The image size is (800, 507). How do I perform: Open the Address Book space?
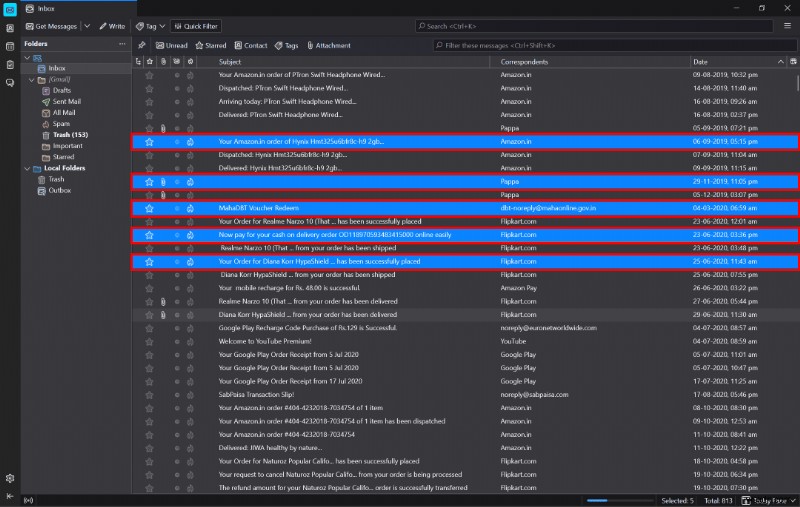(x=10, y=29)
